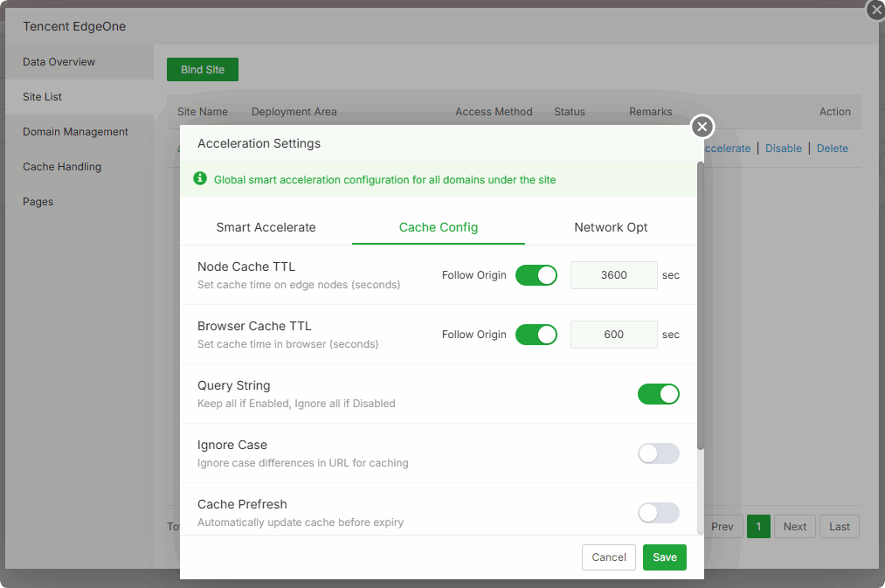Click the green info icon in notice
This screenshot has width=885, height=588.
[x=200, y=179]
